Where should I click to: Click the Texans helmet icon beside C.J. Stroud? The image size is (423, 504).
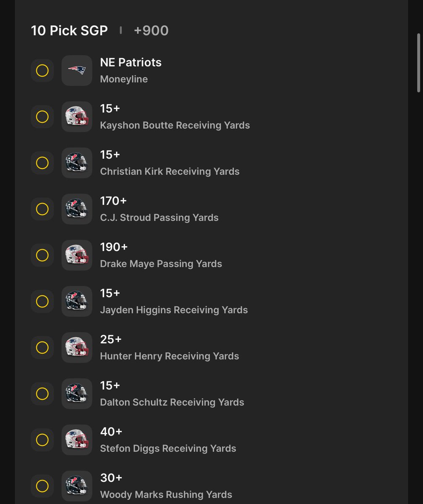tap(77, 209)
